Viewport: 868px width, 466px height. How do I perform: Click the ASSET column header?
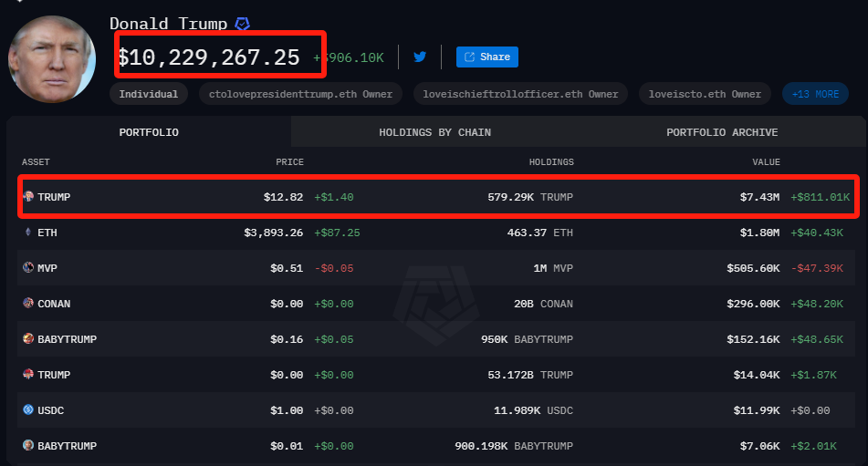click(x=36, y=162)
